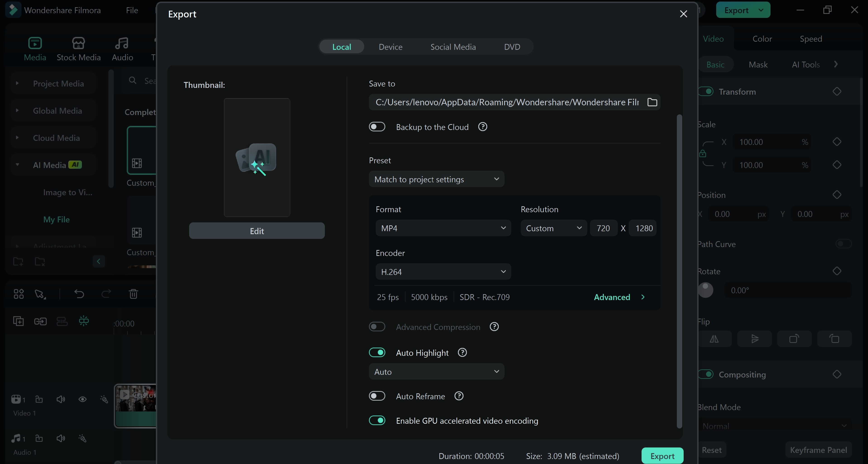Click the Auto Highlight help icon

(462, 352)
